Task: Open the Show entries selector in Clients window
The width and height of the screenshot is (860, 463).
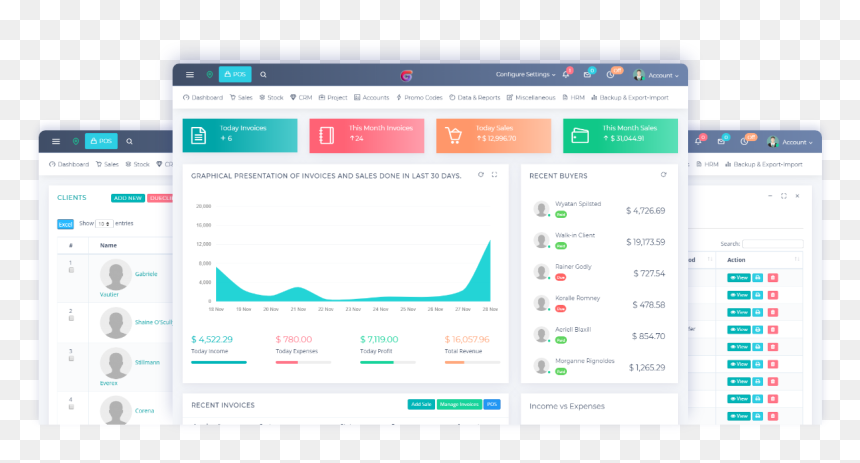Action: [104, 224]
